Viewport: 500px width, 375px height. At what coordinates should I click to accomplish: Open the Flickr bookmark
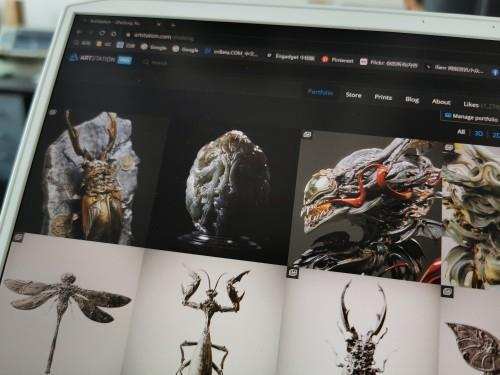point(389,63)
